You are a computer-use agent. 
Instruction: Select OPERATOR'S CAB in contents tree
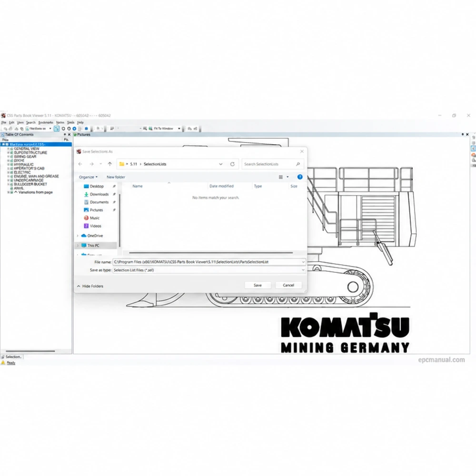point(29,168)
